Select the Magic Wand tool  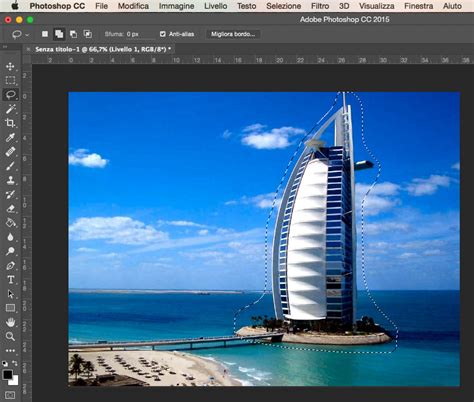pos(10,109)
